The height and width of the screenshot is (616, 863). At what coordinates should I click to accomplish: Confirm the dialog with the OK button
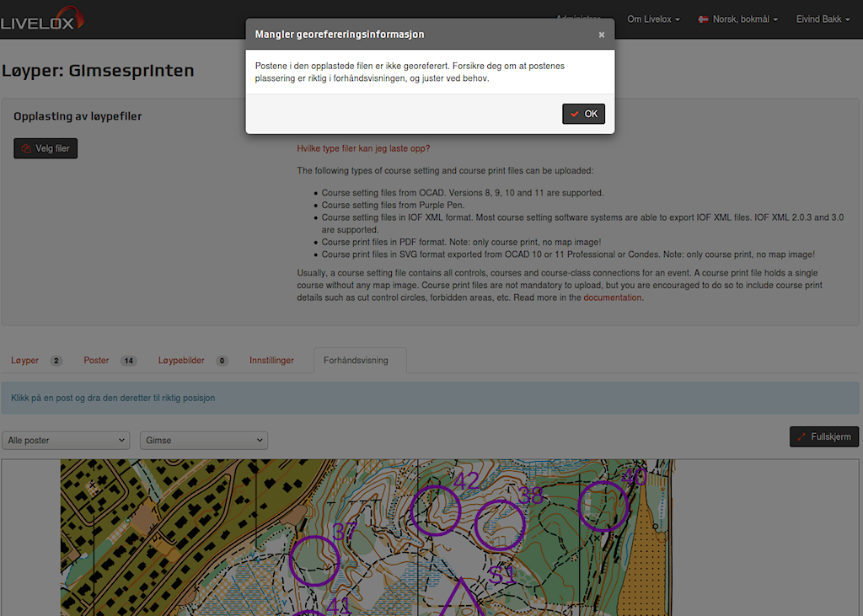pyautogui.click(x=583, y=114)
